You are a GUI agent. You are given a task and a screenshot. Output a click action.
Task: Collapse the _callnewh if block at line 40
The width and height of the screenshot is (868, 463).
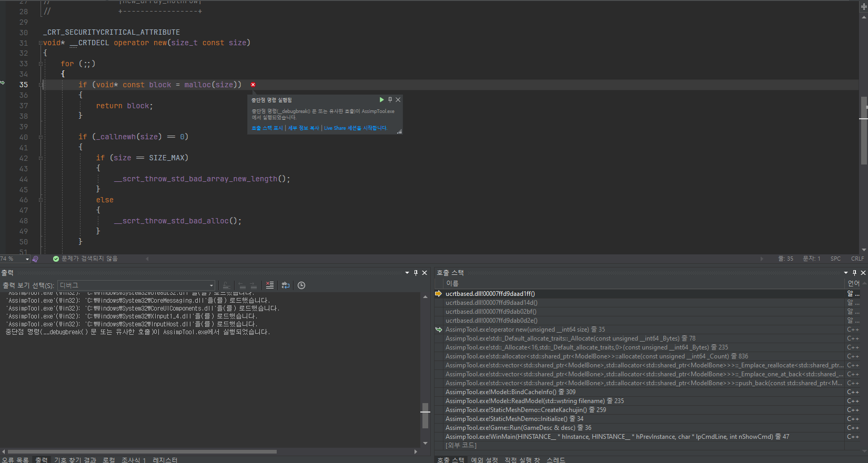click(x=41, y=137)
